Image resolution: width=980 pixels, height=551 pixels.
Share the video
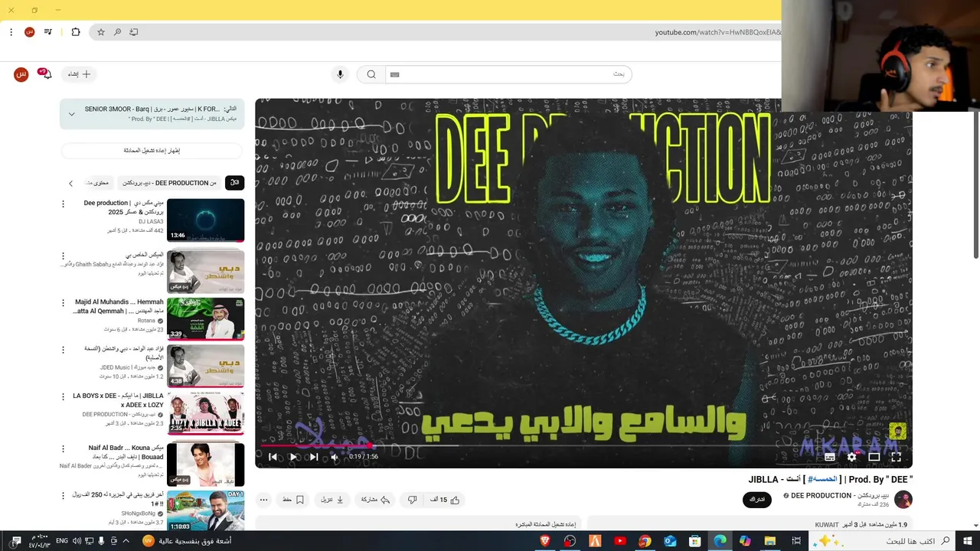(375, 500)
